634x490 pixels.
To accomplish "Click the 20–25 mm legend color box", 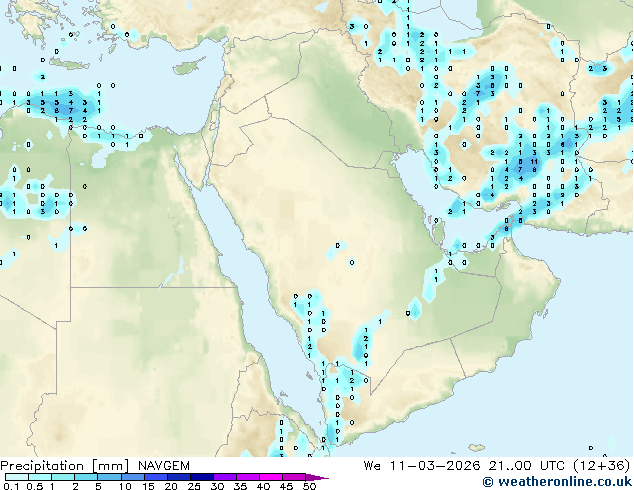I will click(179, 477).
